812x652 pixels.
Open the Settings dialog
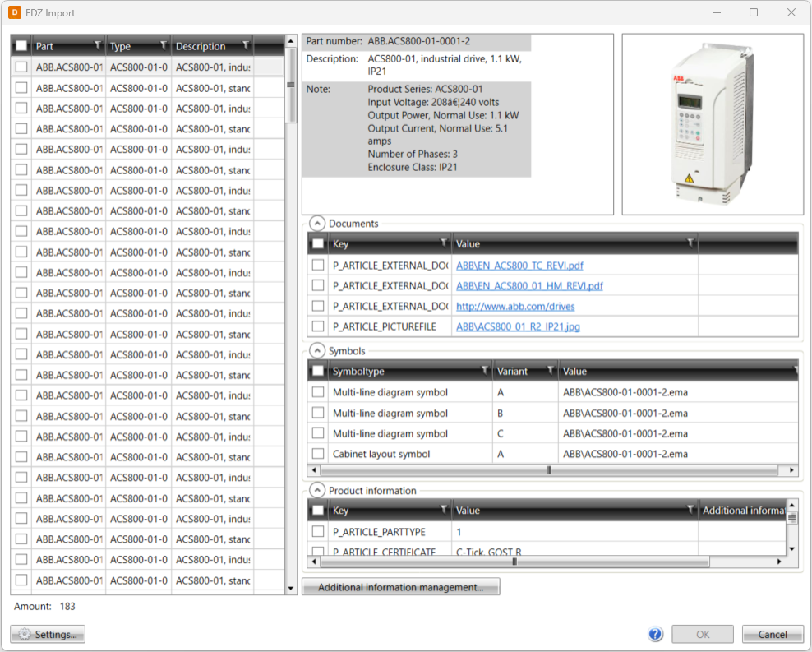[x=48, y=634]
